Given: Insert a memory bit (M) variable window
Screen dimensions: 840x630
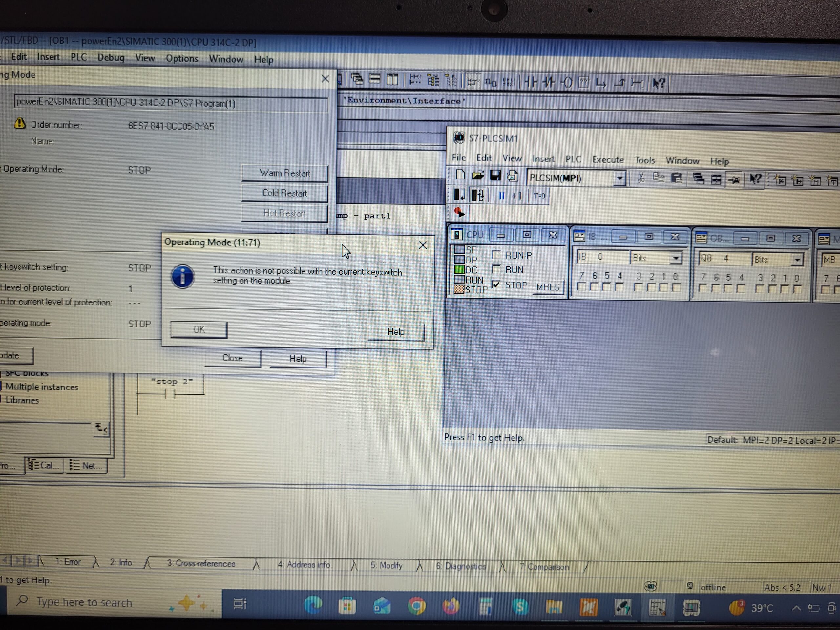Looking at the screenshot, I should pyautogui.click(x=815, y=181).
